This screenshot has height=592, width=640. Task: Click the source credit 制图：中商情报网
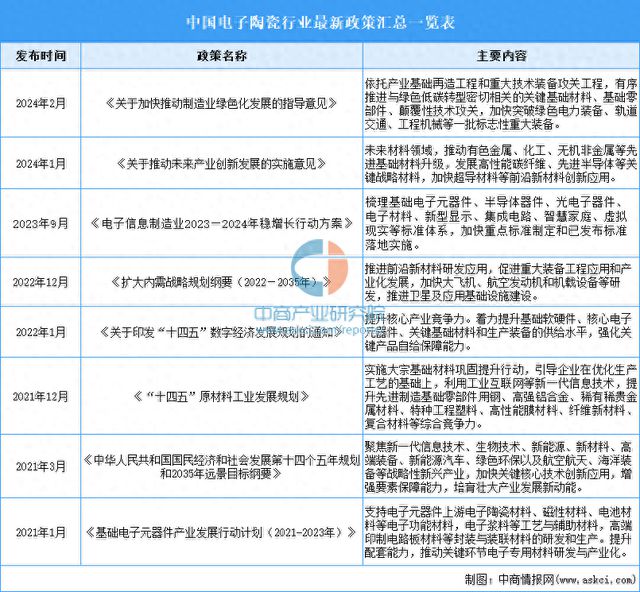(551, 579)
